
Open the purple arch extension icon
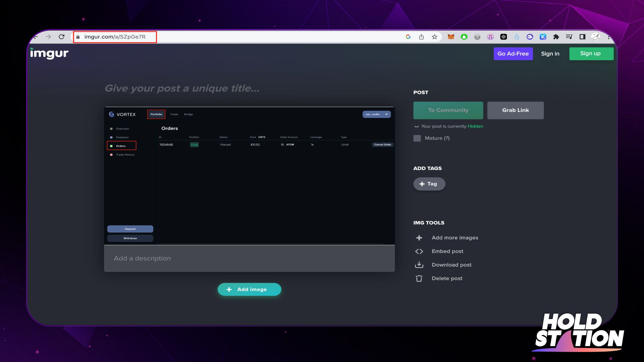click(x=490, y=37)
